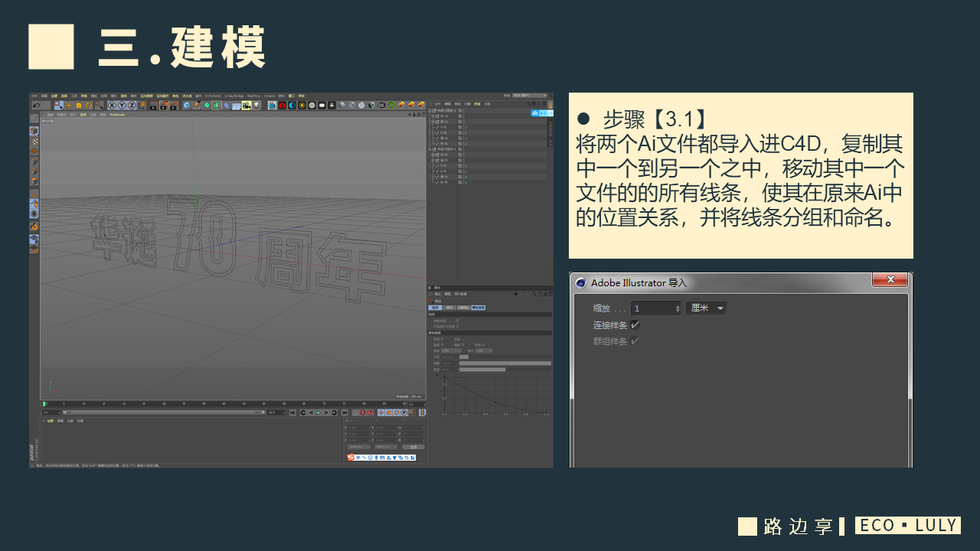The image size is (980, 551).
Task: Toggle visibility dots of 华诞70周年-1
Action: click(464, 149)
